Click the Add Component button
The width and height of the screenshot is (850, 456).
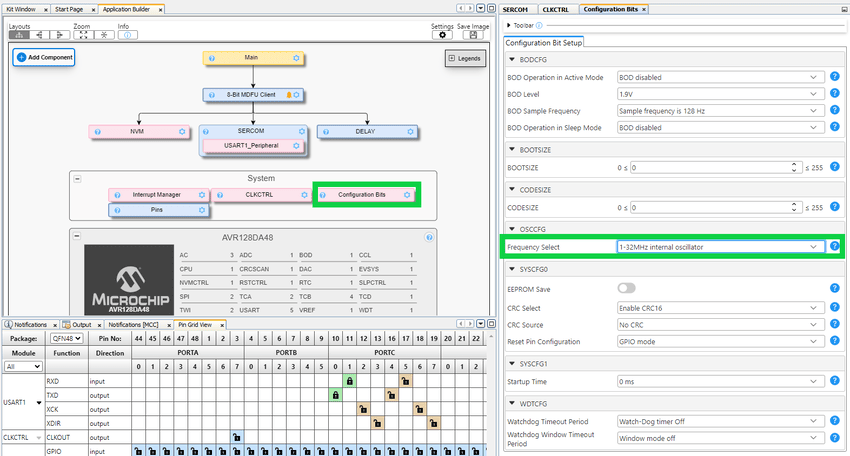click(x=44, y=57)
